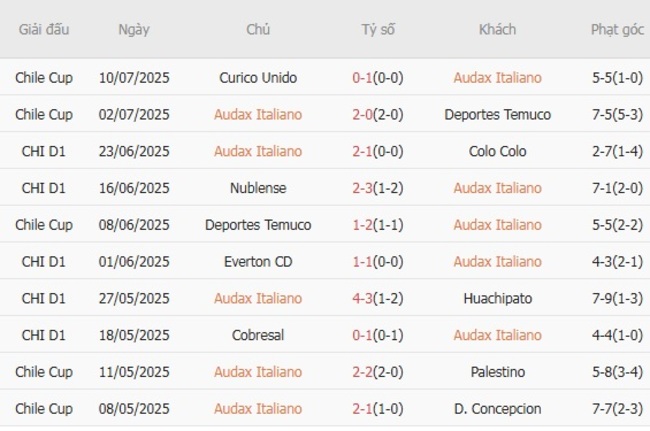
Task: Click the 'Ngày' date column header
Action: tap(134, 29)
